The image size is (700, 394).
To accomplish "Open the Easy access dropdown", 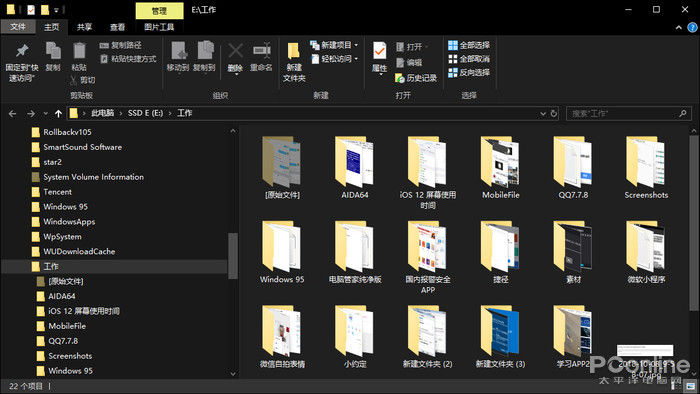I will point(334,58).
